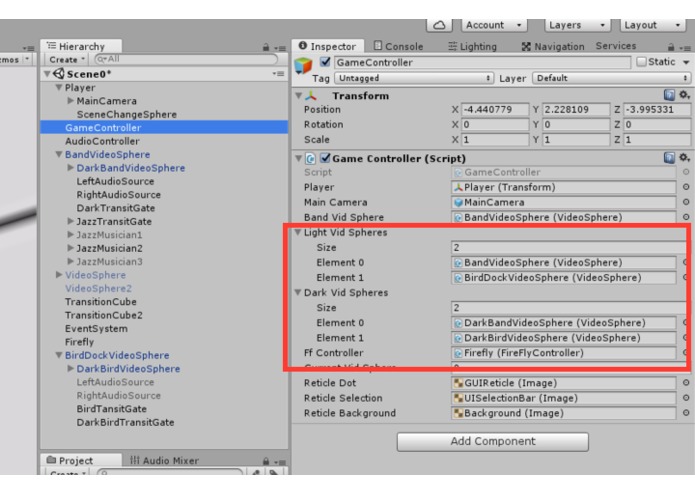695x494 pixels.
Task: Toggle the Hierarchy panel lock icon
Action: pos(266,47)
